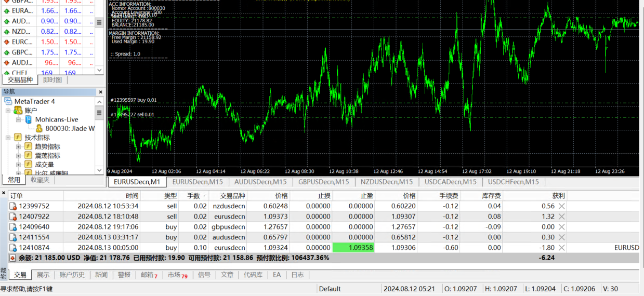Click the green take-profit cell 1.09358
The height and width of the screenshot is (296, 644).
(353, 248)
